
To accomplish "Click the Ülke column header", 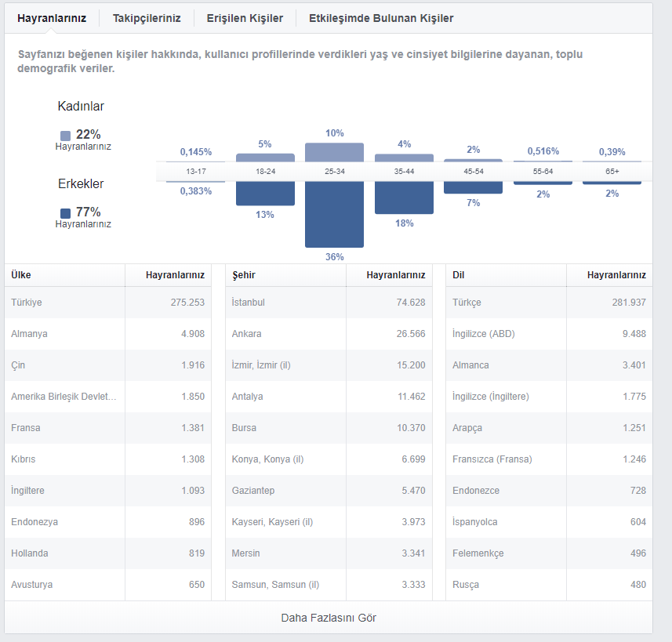I will coord(21,274).
